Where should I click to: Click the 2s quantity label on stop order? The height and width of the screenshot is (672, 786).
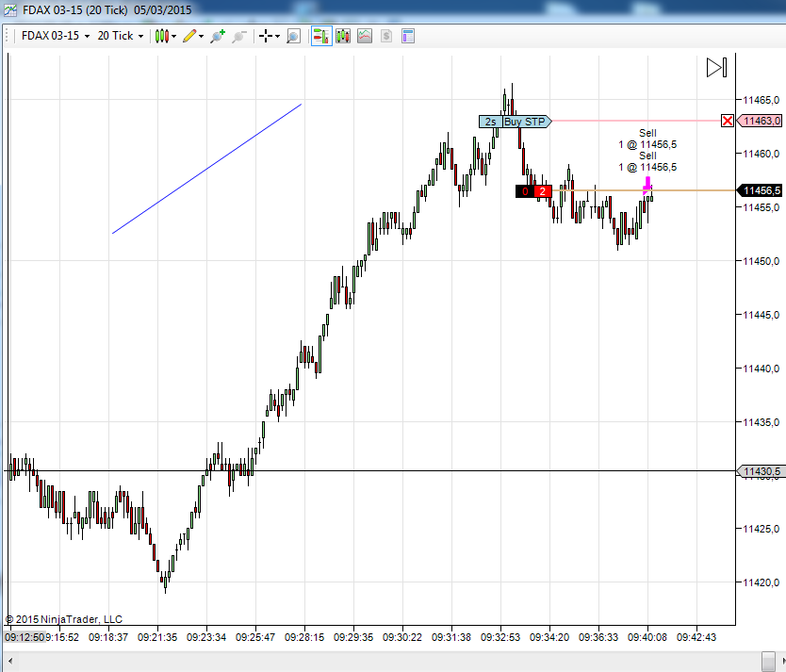pyautogui.click(x=491, y=122)
